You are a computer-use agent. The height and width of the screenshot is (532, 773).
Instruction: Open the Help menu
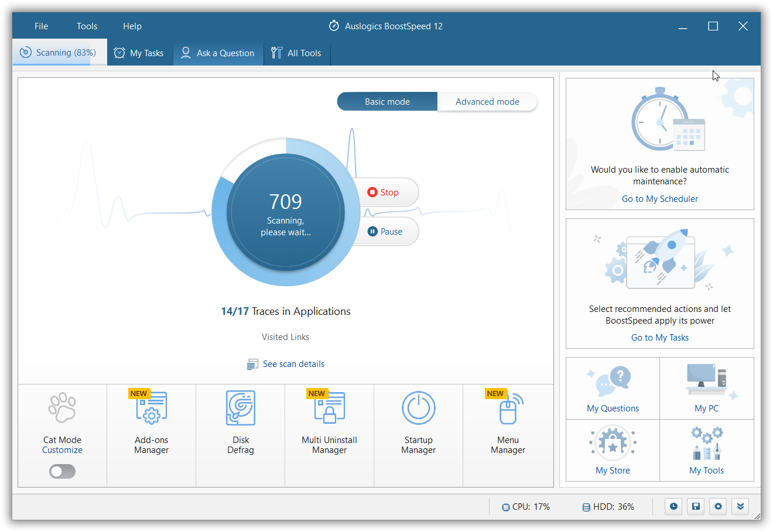click(x=132, y=26)
